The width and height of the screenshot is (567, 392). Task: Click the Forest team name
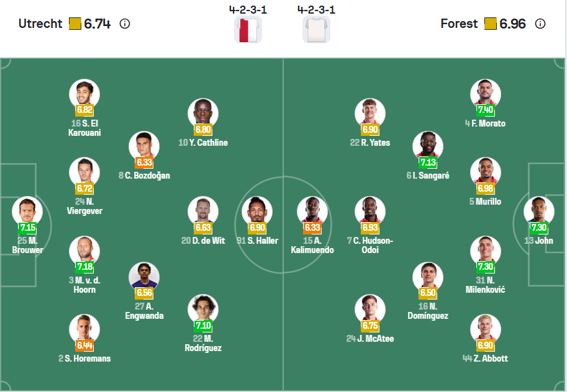click(459, 24)
